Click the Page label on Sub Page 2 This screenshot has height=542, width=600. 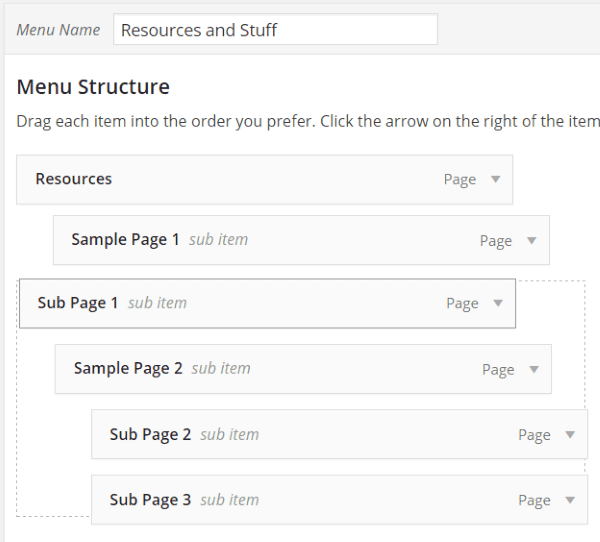(x=535, y=435)
